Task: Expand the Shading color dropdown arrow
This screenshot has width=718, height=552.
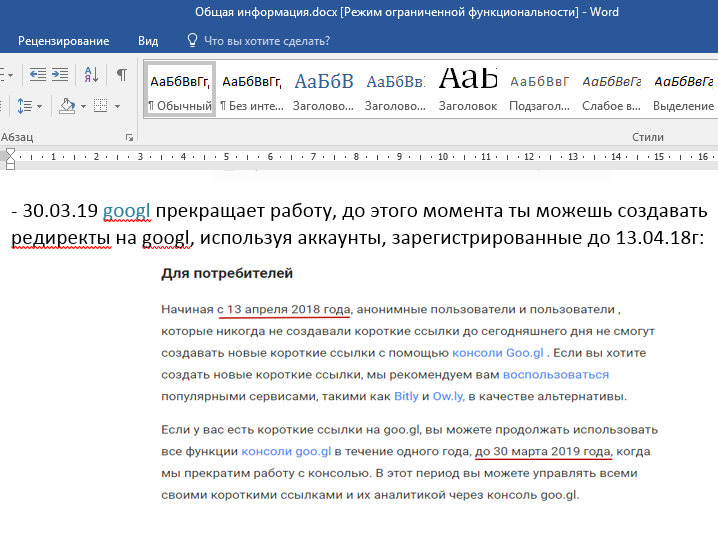Action: click(83, 107)
